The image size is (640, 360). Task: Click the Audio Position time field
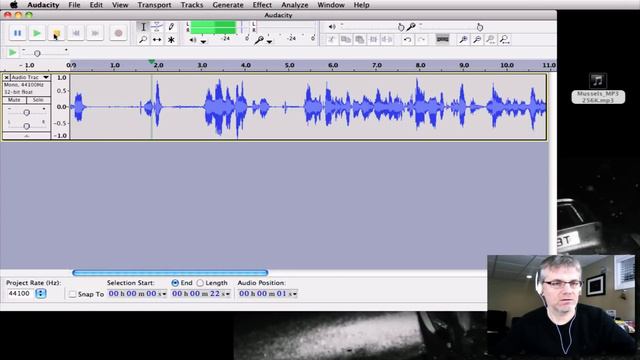268,294
